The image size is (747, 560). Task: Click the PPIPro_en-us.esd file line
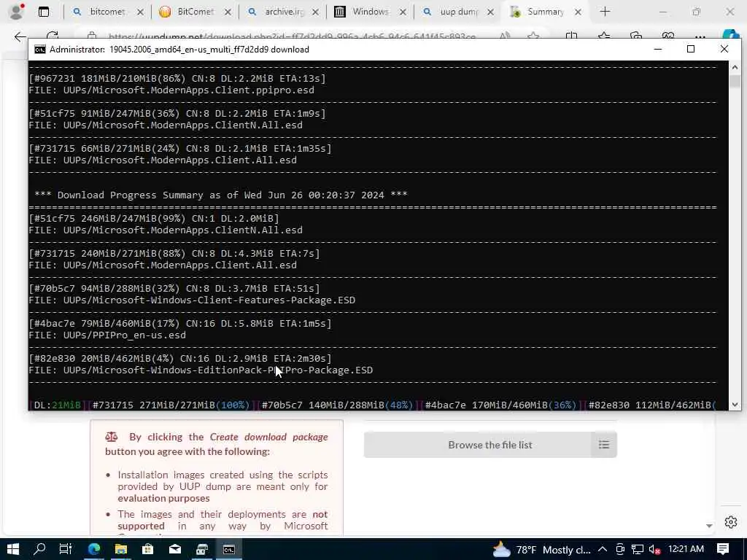pyautogui.click(x=107, y=335)
